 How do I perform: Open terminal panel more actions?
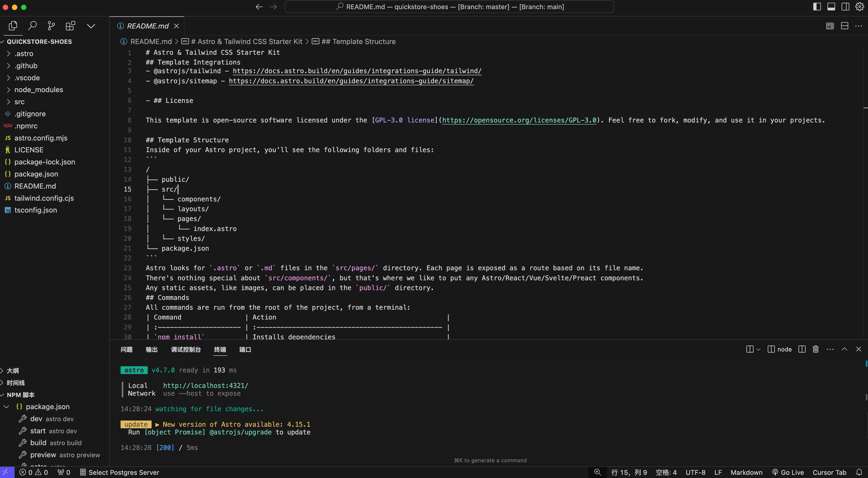coord(830,350)
